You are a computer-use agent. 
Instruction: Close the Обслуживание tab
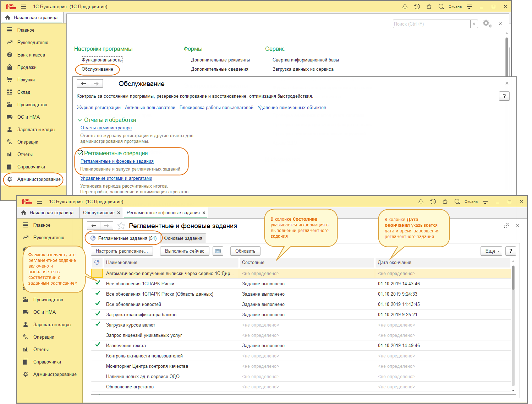click(x=119, y=213)
